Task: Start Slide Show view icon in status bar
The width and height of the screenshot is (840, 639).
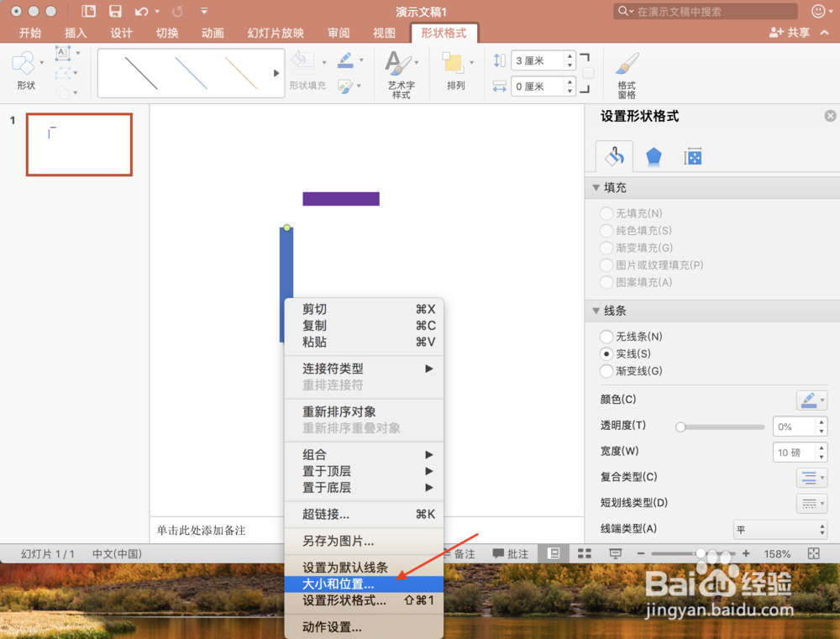Action: click(615, 553)
